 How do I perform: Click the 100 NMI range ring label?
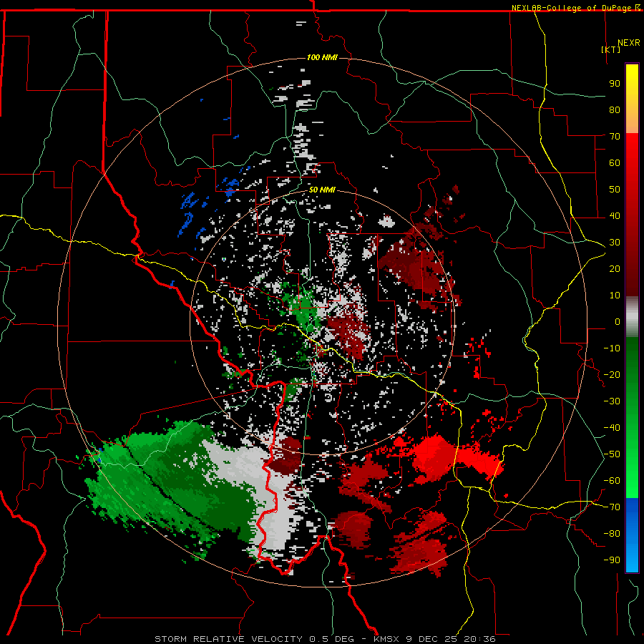(322, 57)
